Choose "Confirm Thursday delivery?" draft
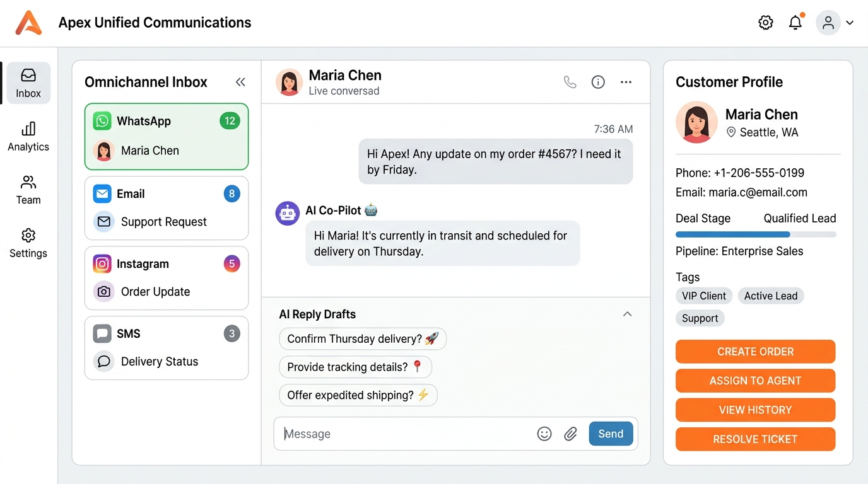Viewport: 868px width, 484px height. pos(363,339)
